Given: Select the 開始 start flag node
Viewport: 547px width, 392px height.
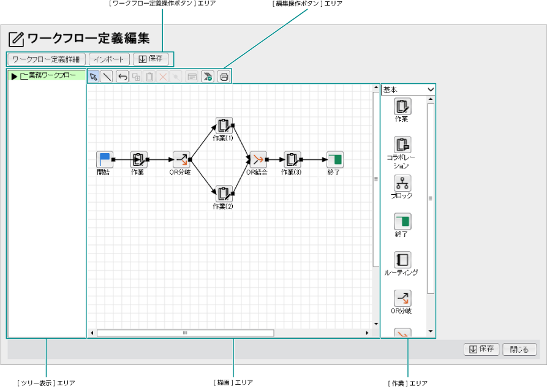Looking at the screenshot, I should point(105,160).
